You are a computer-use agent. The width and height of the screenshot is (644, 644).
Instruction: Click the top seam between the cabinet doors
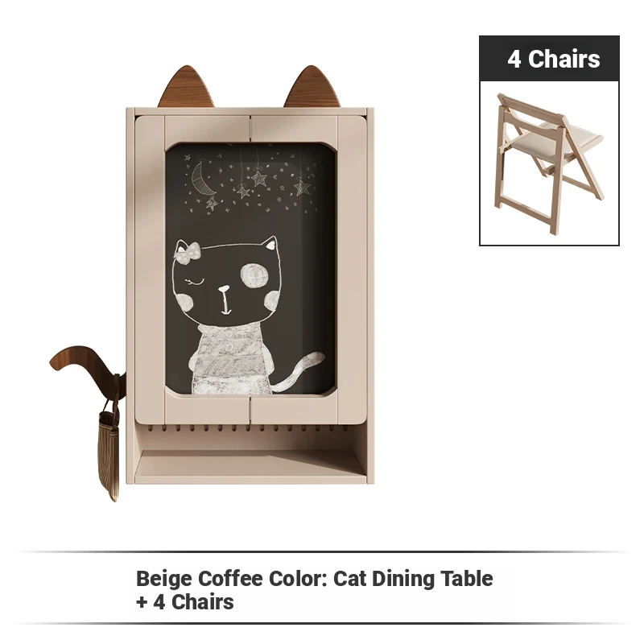(250, 123)
